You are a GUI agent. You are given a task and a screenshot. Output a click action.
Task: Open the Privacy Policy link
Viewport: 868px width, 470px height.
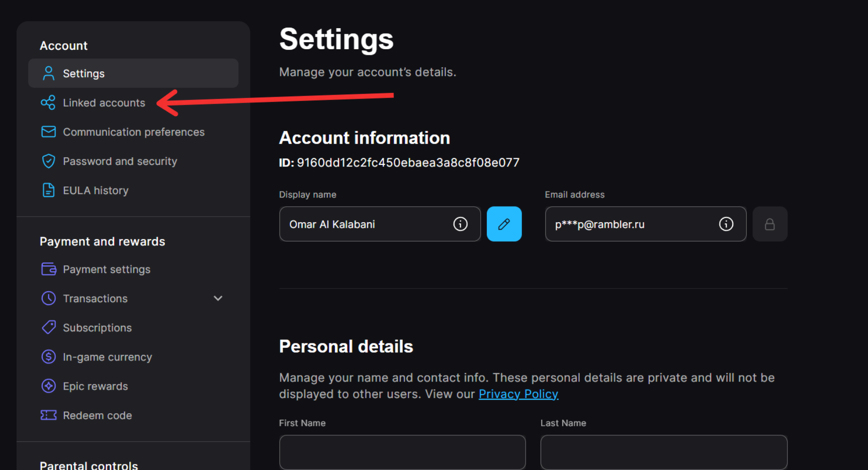coord(518,394)
